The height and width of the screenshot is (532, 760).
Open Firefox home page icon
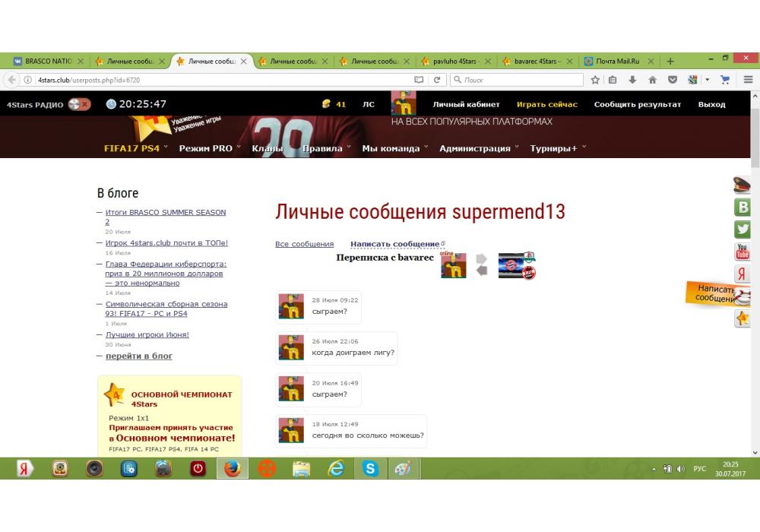click(x=652, y=80)
